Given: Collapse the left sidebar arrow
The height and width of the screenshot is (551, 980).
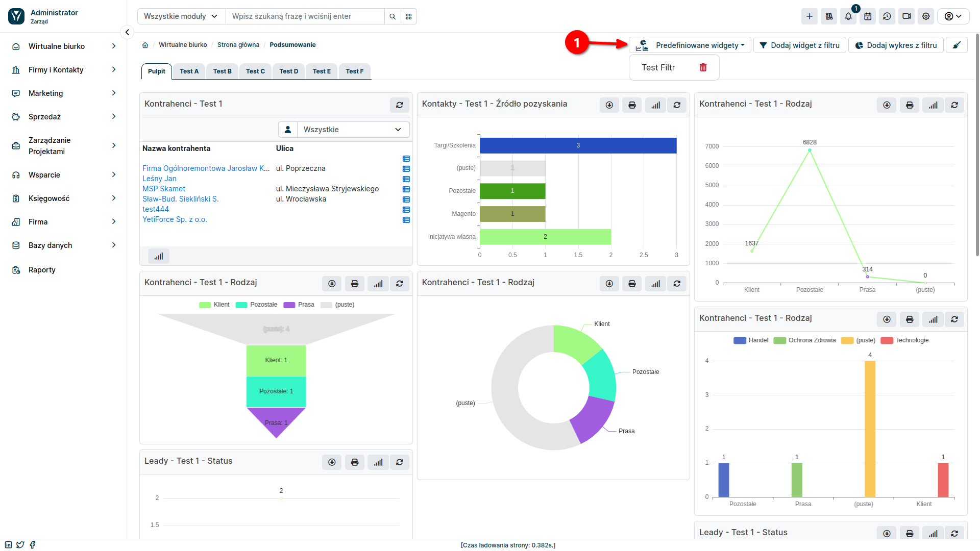Looking at the screenshot, I should pos(127,32).
